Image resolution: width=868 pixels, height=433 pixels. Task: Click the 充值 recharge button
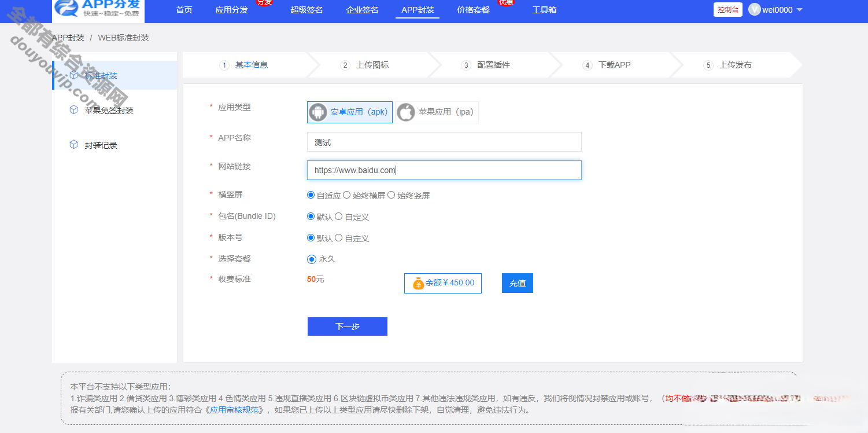pos(518,283)
